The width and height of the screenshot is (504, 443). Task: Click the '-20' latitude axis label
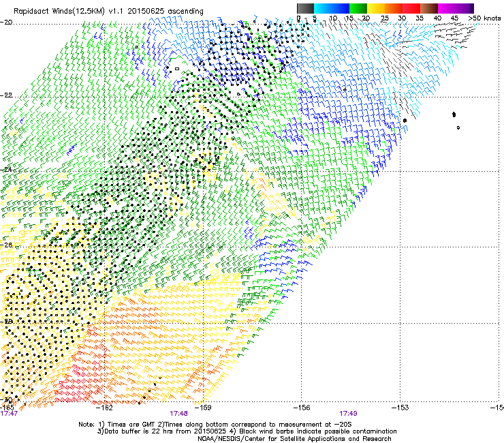tap(6, 22)
